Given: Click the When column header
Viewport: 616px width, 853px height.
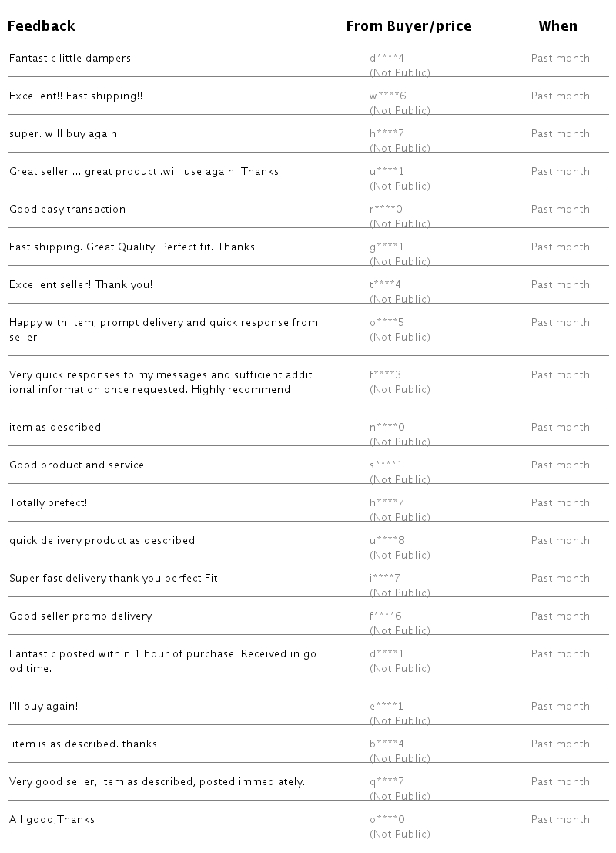Looking at the screenshot, I should 557,26.
